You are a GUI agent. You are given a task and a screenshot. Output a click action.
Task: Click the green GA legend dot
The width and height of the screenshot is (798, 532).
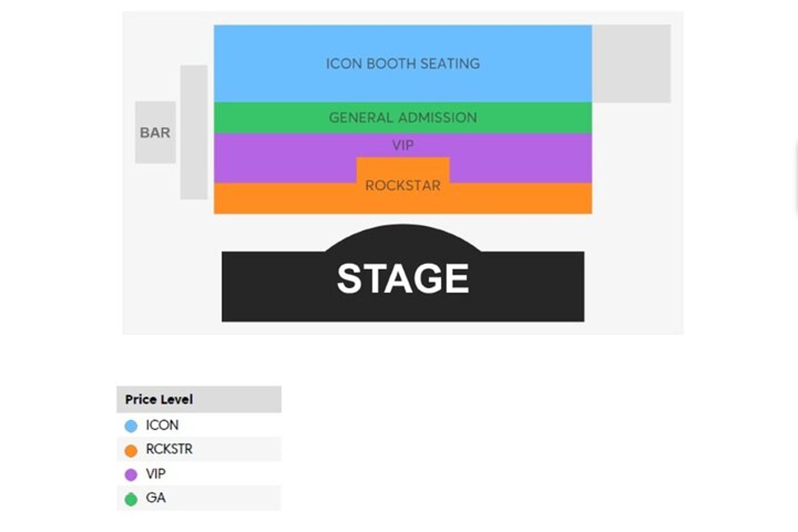pos(131,499)
